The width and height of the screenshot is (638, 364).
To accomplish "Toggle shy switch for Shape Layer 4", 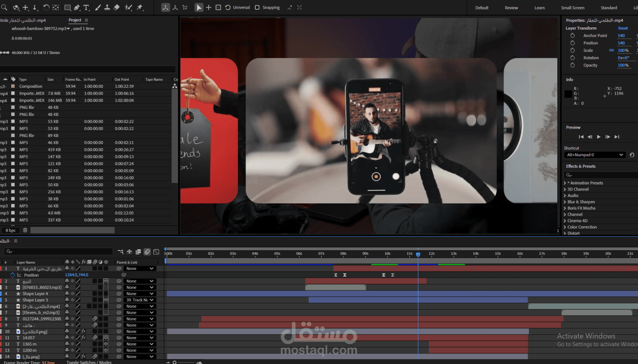I will (x=67, y=294).
